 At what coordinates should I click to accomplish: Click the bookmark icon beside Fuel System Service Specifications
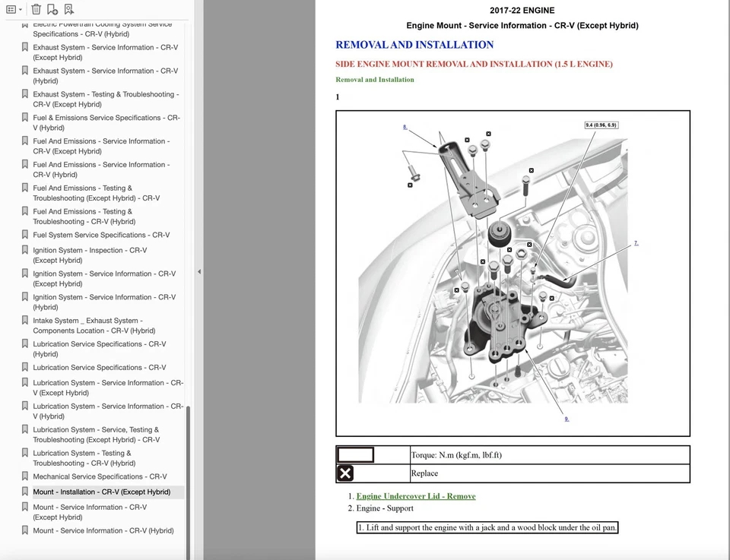(25, 235)
